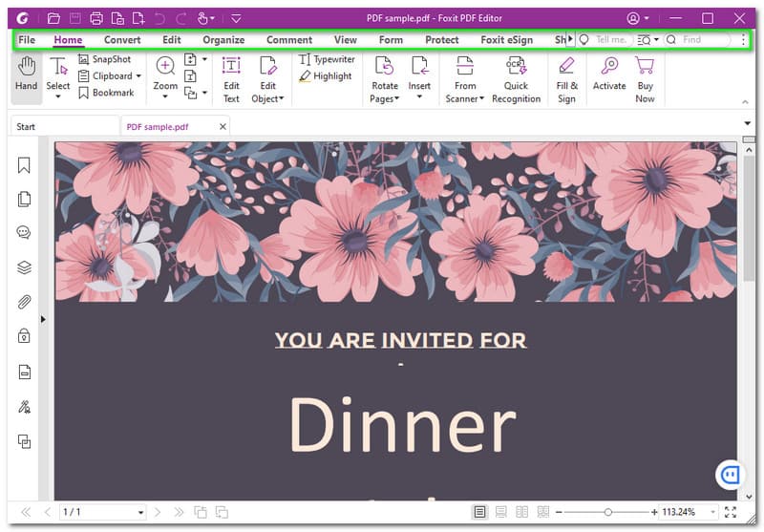
Task: Show the Layers panel in sidebar
Action: point(24,268)
